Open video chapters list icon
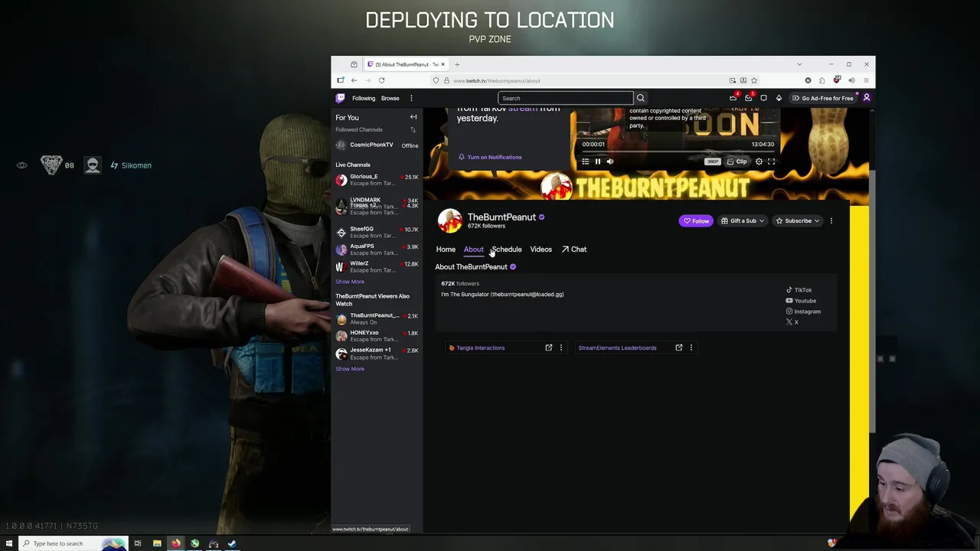The image size is (980, 551). 586,161
